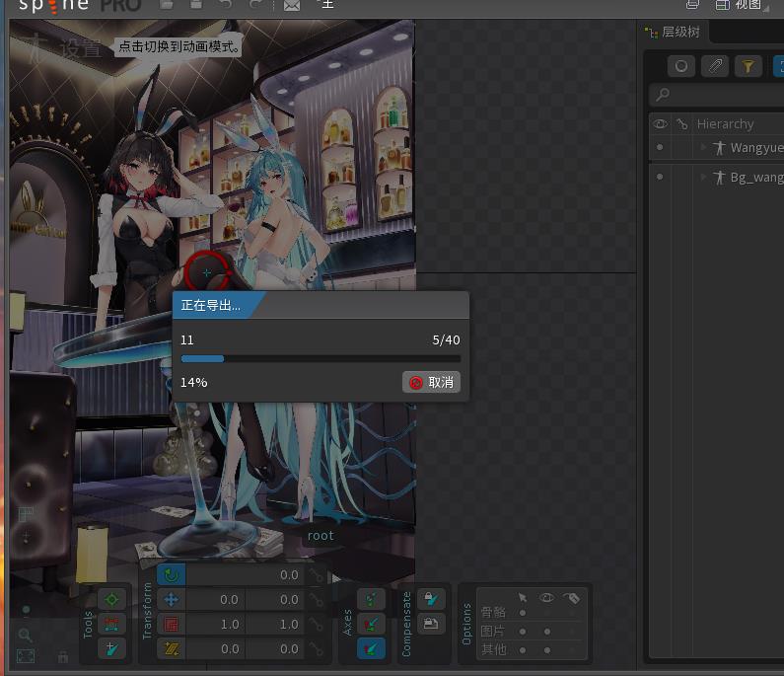Click the scale Y value field

click(275, 624)
